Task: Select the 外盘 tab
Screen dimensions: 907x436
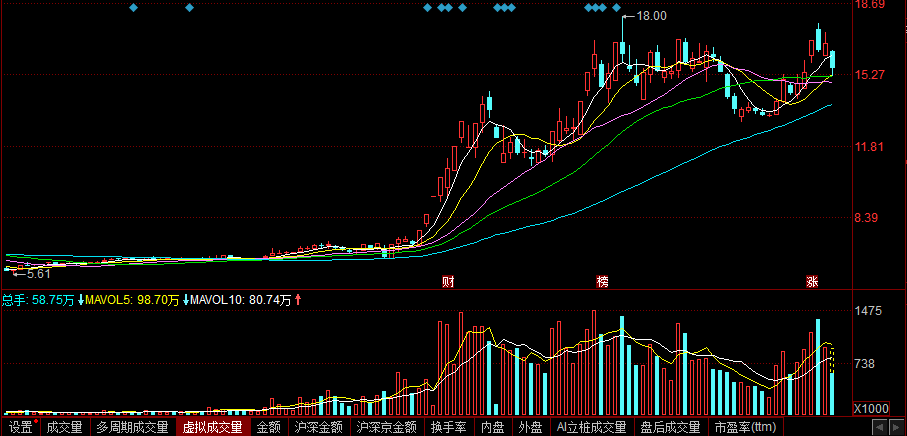Action: click(x=530, y=427)
